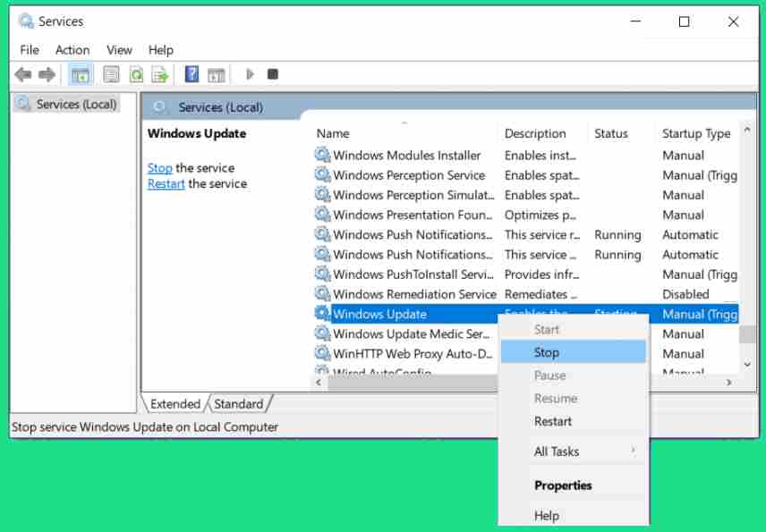Click the horizontal scrollbar left arrow
This screenshot has height=532, width=766.
[x=319, y=382]
